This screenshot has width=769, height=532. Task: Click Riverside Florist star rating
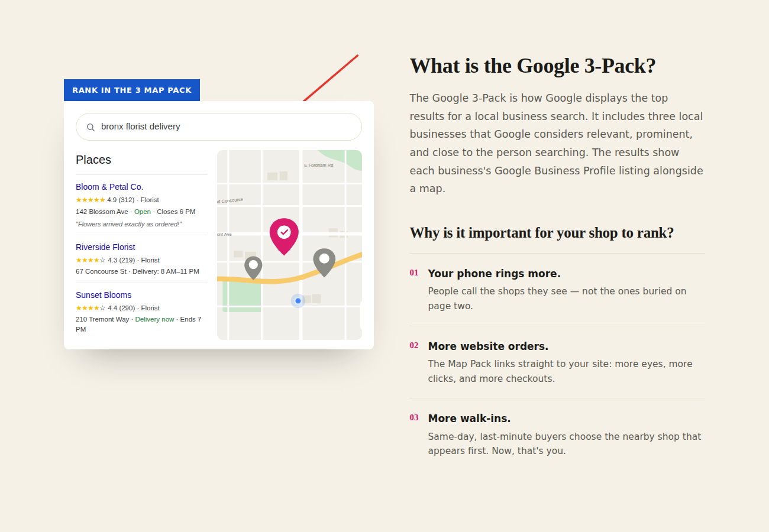(x=91, y=260)
